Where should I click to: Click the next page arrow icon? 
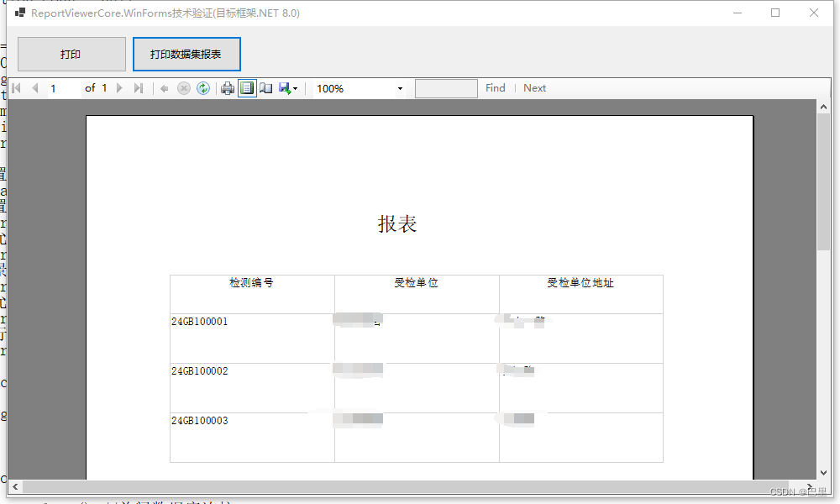pos(118,88)
